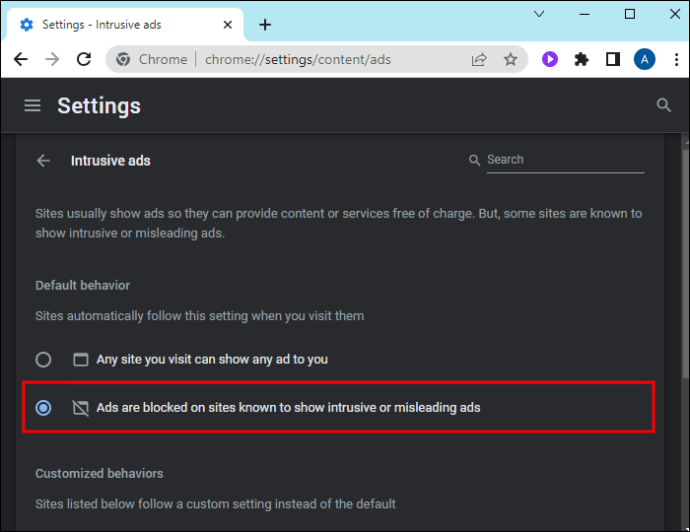Viewport: 690px width, 532px height.
Task: Select 'Ads are blocked' radio option
Action: coord(43,408)
